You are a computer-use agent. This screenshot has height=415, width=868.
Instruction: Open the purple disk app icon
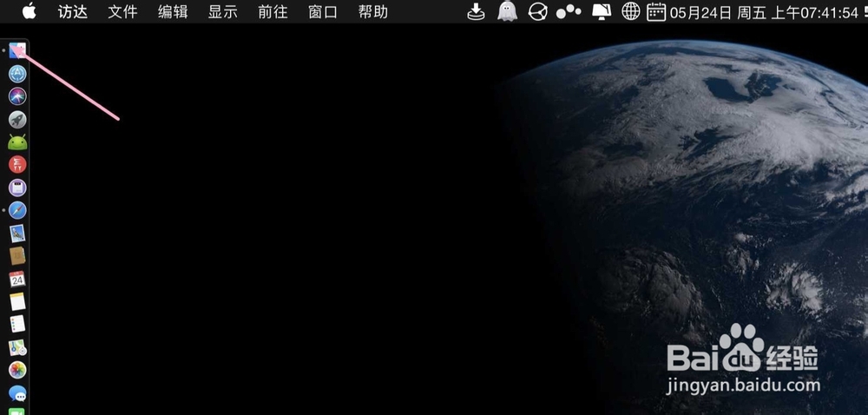pos(17,188)
